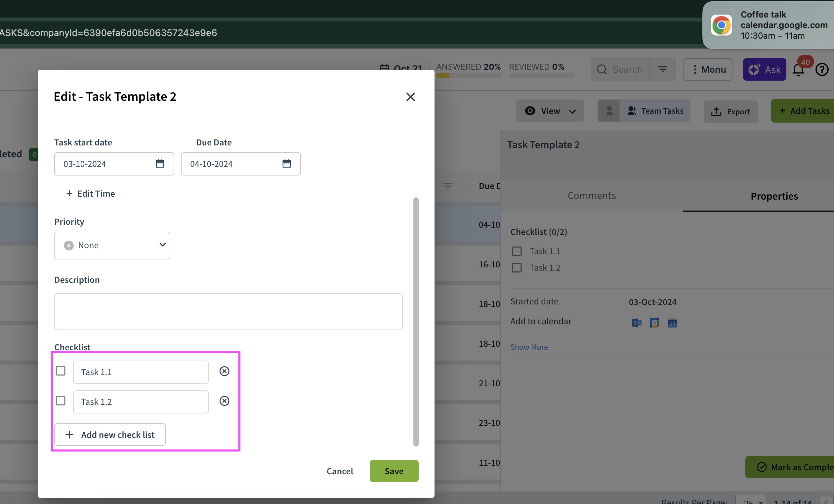
Task: Expand the View dropdown chevron
Action: click(572, 111)
